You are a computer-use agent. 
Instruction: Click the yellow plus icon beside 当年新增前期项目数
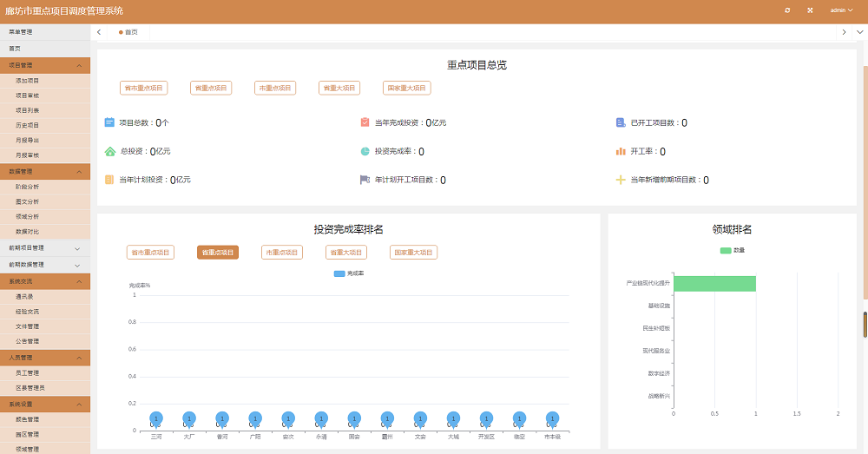(621, 180)
